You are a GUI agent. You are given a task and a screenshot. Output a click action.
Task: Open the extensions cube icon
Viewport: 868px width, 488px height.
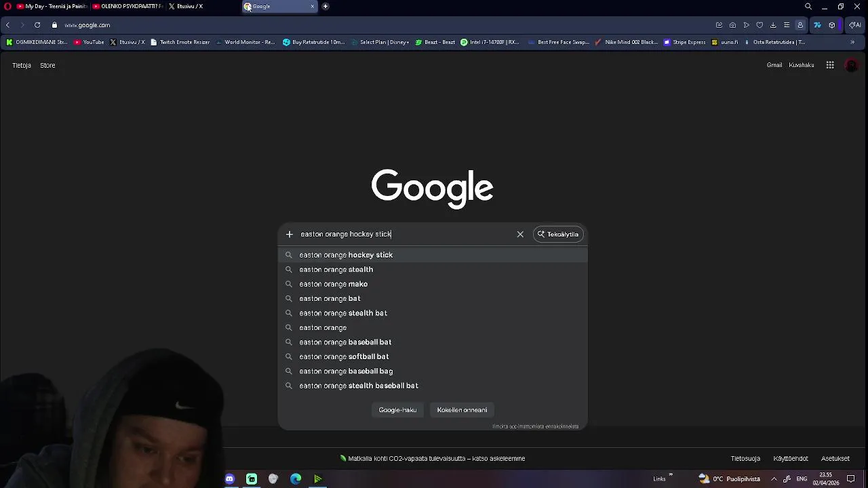832,25
